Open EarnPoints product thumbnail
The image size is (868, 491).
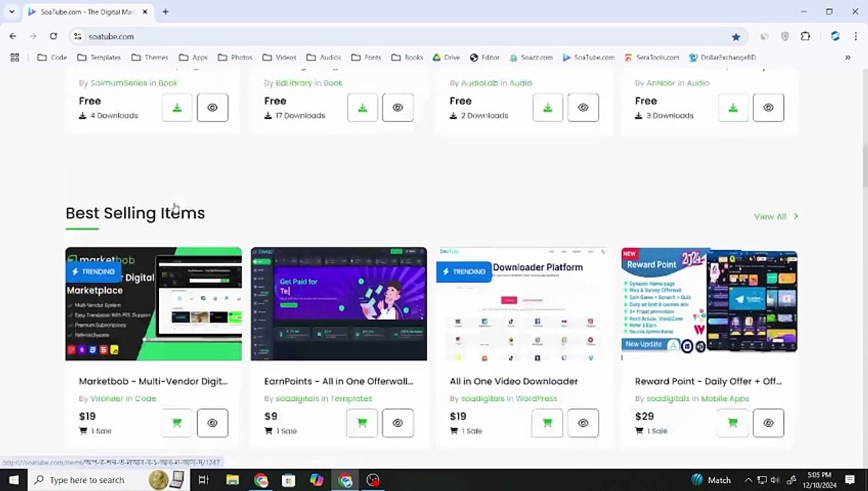coord(338,303)
